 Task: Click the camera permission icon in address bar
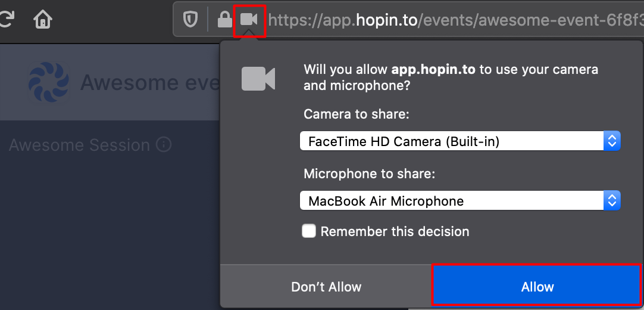pos(249,19)
